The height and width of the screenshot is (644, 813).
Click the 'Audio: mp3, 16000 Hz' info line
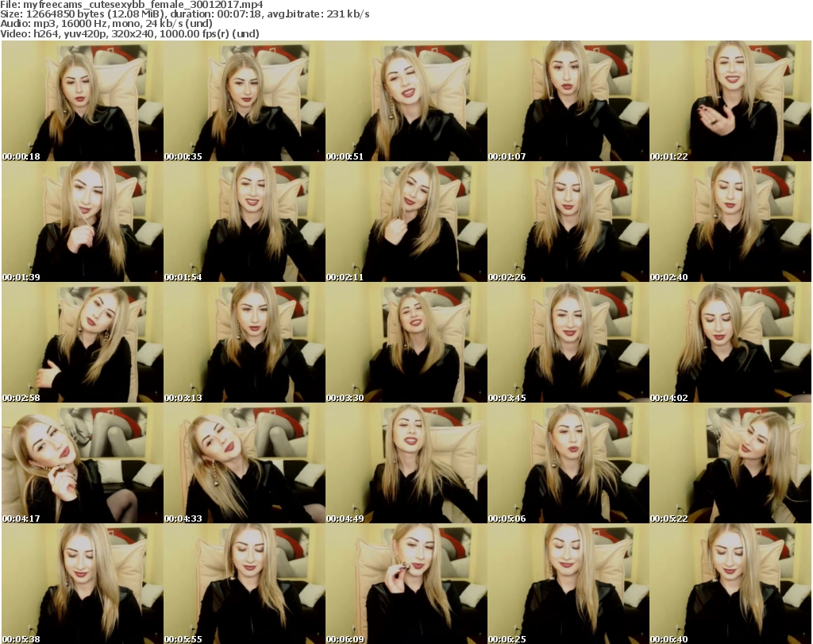click(x=106, y=24)
